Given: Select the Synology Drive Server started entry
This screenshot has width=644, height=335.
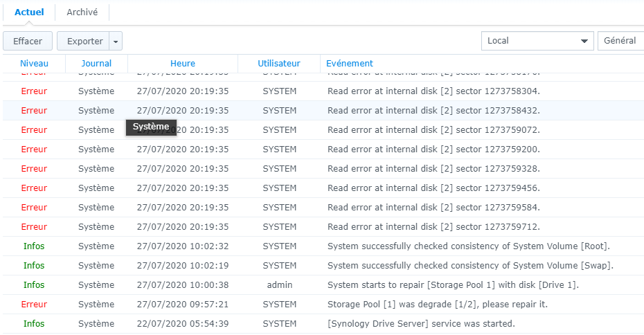Looking at the screenshot, I should pos(421,324).
